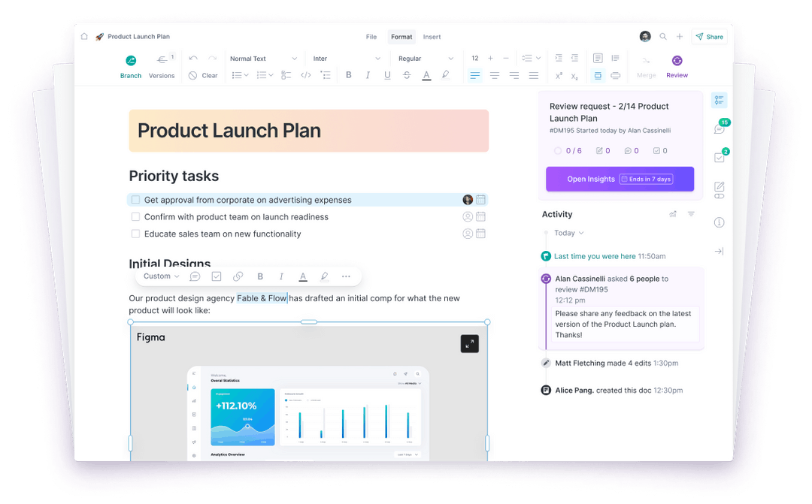Screen dimensions: 812x504
Task: Open the File menu
Action: click(x=371, y=37)
